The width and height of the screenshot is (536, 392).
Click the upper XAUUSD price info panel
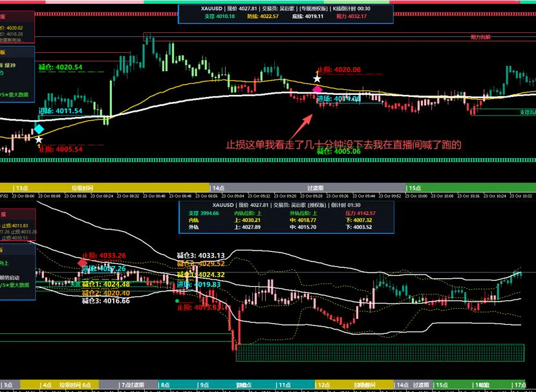285,14
